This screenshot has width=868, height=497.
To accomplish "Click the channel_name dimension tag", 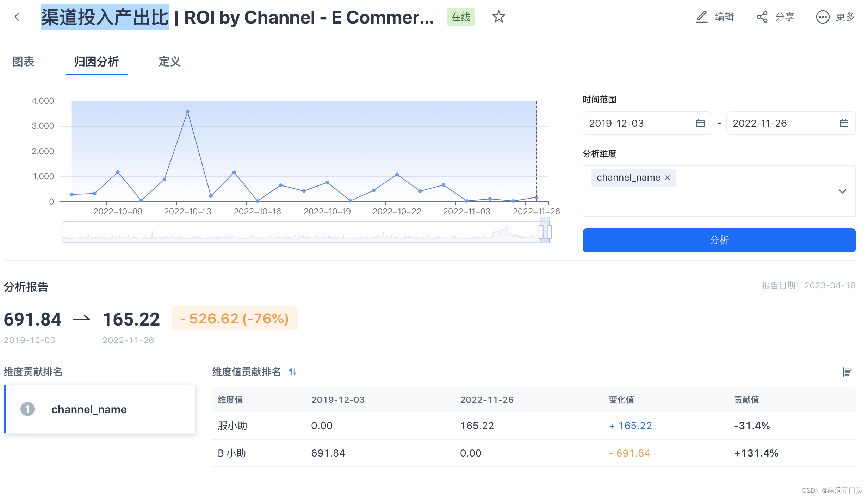I will point(633,177).
